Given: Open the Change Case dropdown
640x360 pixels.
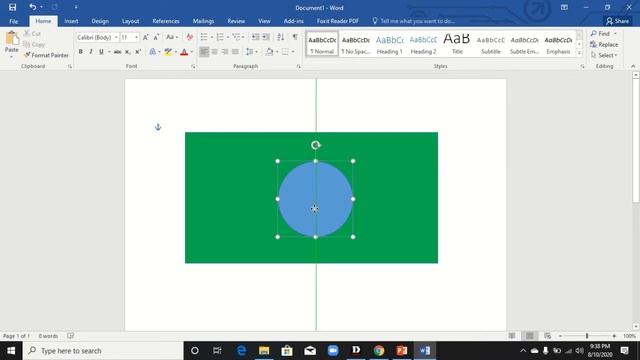Looking at the screenshot, I should tap(171, 38).
